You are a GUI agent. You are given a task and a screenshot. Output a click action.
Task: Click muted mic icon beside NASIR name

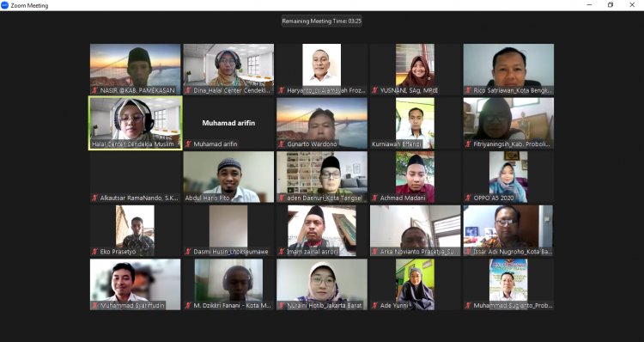point(94,90)
